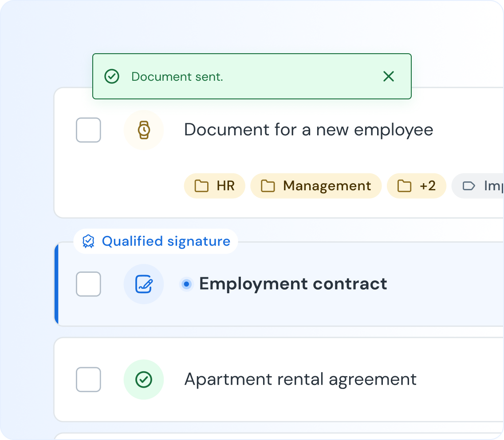
Task: Click the folder icon in Management tag
Action: pos(268,186)
